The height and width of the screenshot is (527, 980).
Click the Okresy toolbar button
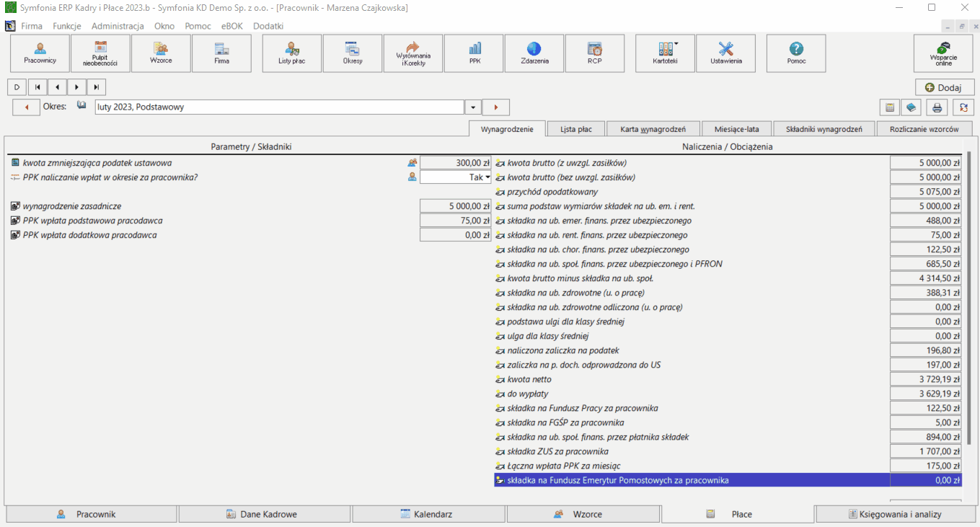353,53
